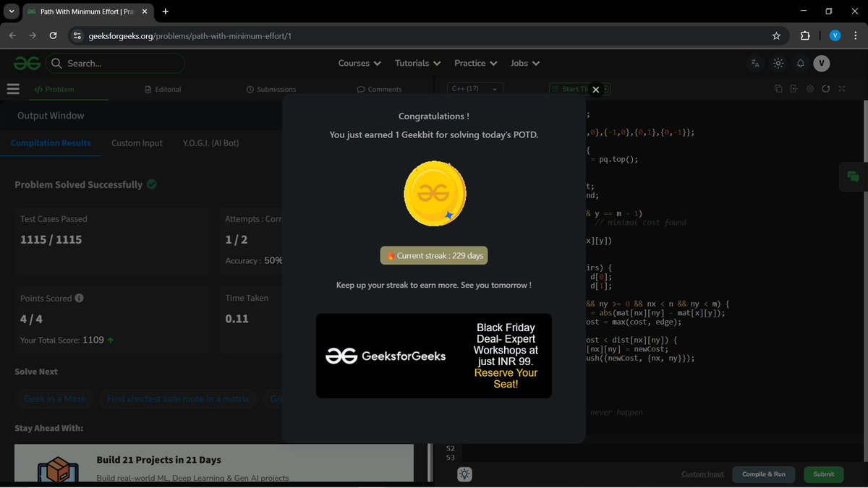
Task: Toggle the light theme sun icon
Action: [x=778, y=63]
